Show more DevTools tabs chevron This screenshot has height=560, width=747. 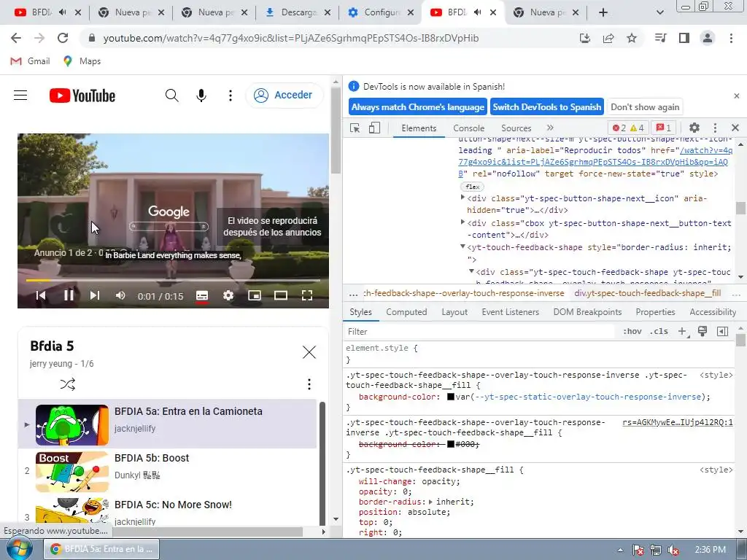(550, 128)
